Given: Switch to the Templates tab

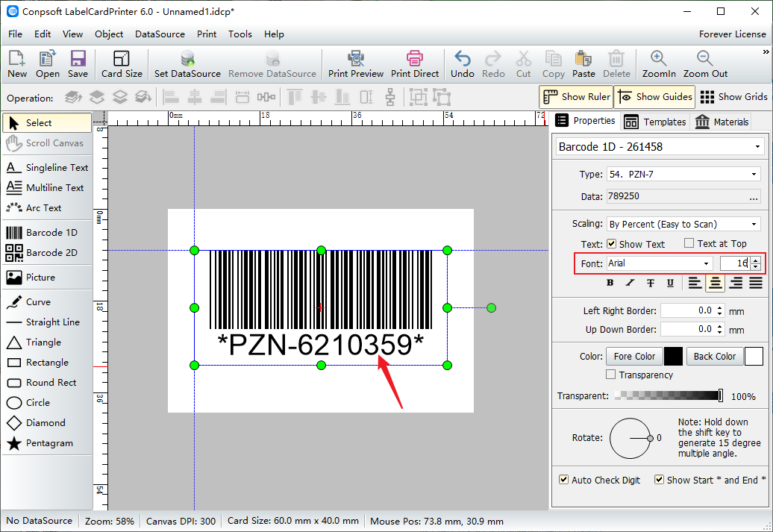Looking at the screenshot, I should [654, 122].
